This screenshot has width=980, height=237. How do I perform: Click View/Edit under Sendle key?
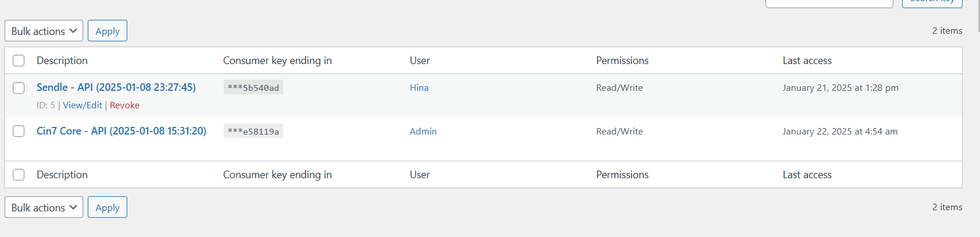click(82, 105)
